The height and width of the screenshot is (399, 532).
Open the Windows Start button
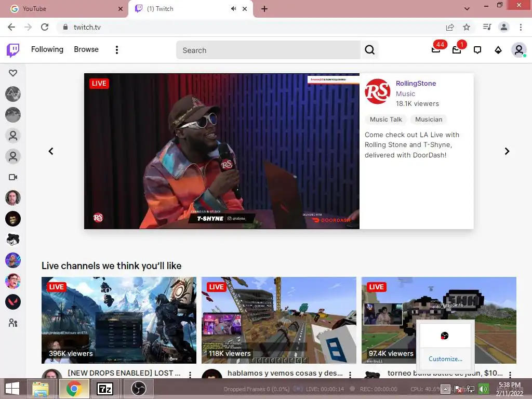tap(12, 389)
